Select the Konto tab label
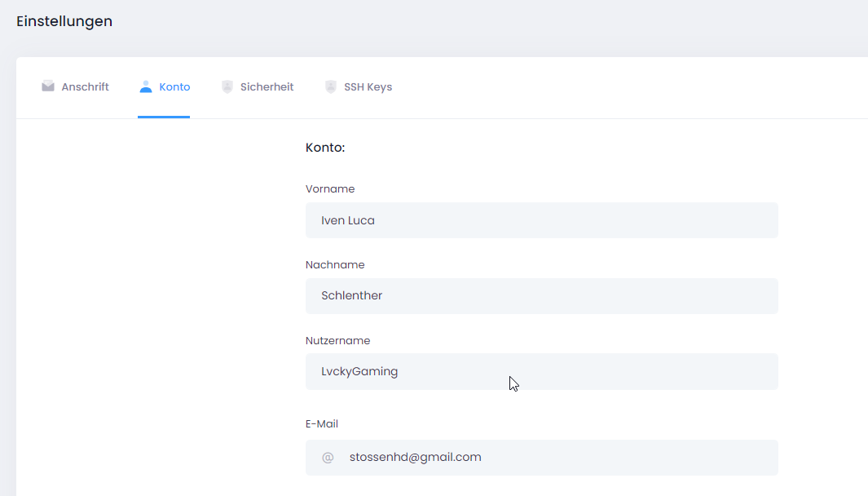 click(x=174, y=86)
